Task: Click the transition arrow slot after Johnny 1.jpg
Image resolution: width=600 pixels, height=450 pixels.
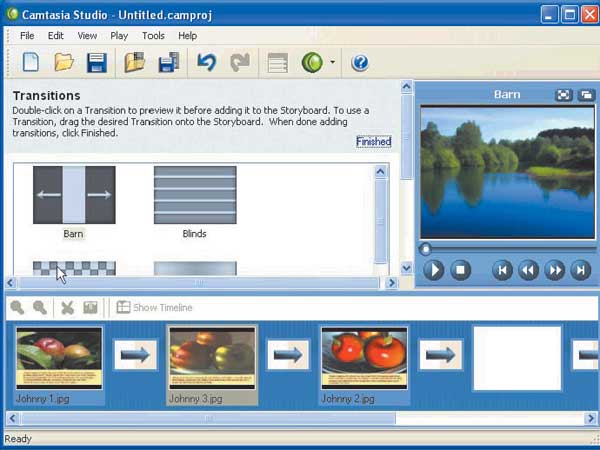Action: point(135,355)
